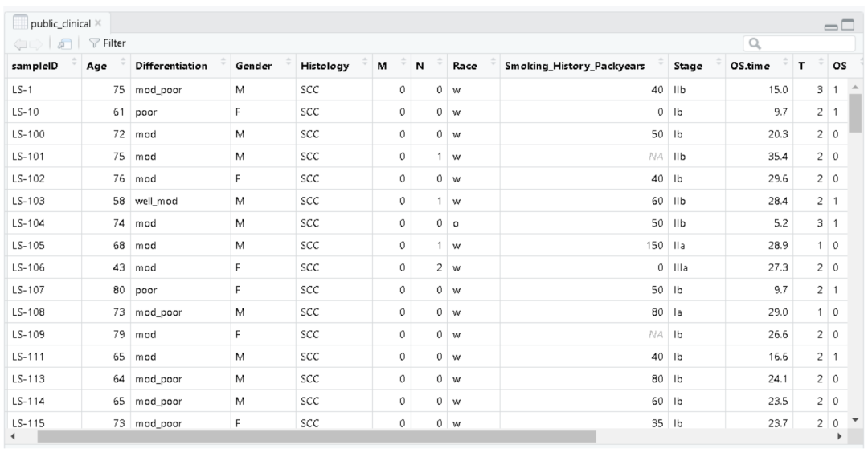The height and width of the screenshot is (453, 868).
Task: Click the search input field
Action: coord(804,42)
